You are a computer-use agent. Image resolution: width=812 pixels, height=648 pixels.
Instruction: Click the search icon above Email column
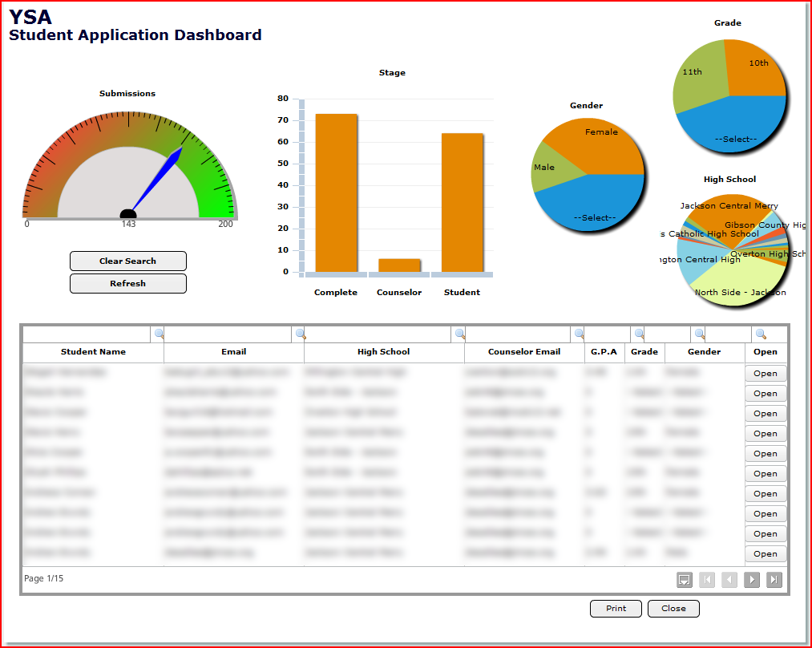pos(300,334)
